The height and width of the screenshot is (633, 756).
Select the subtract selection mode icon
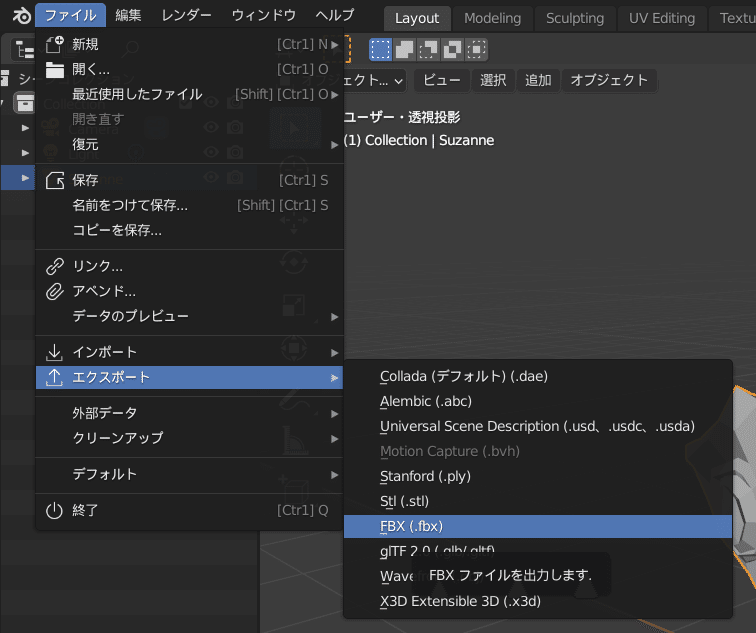[428, 50]
